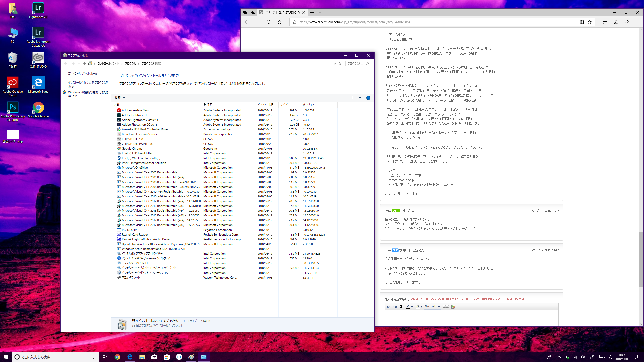Open the Normal paragraph format dropdown
The image size is (644, 362).
[432, 306]
